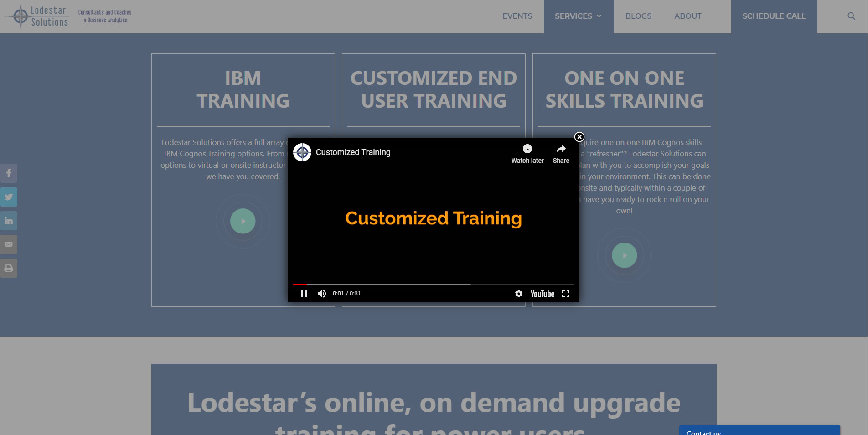Click the Schedule Call button
The image size is (868, 435).
(x=774, y=16)
